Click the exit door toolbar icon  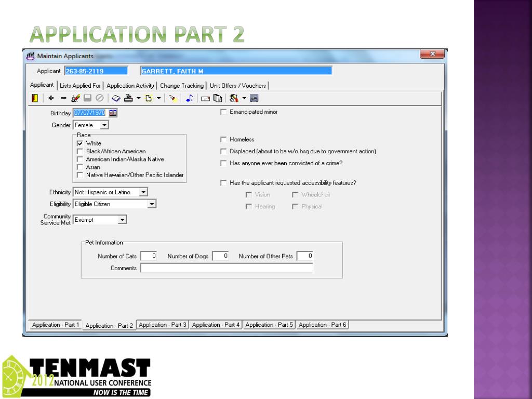coord(35,98)
